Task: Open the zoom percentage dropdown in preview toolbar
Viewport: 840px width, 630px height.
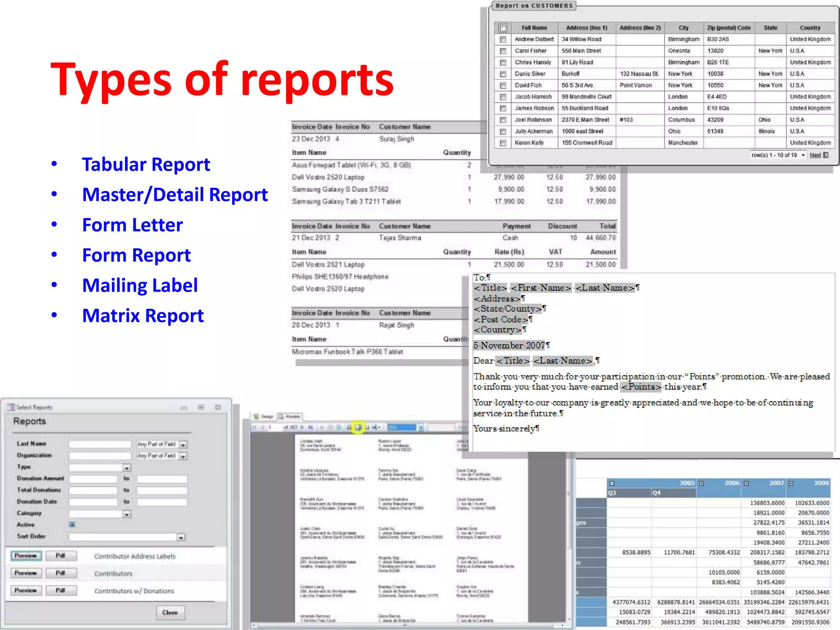Action: (421, 427)
